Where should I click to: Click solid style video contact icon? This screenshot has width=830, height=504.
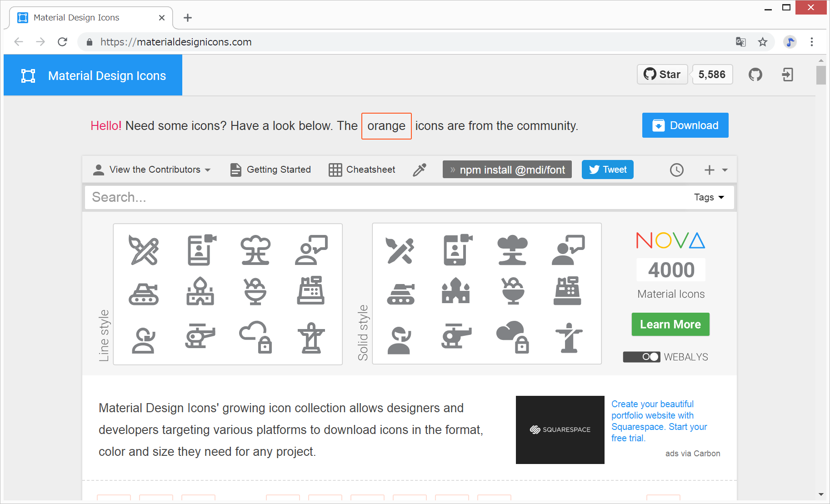tap(458, 250)
